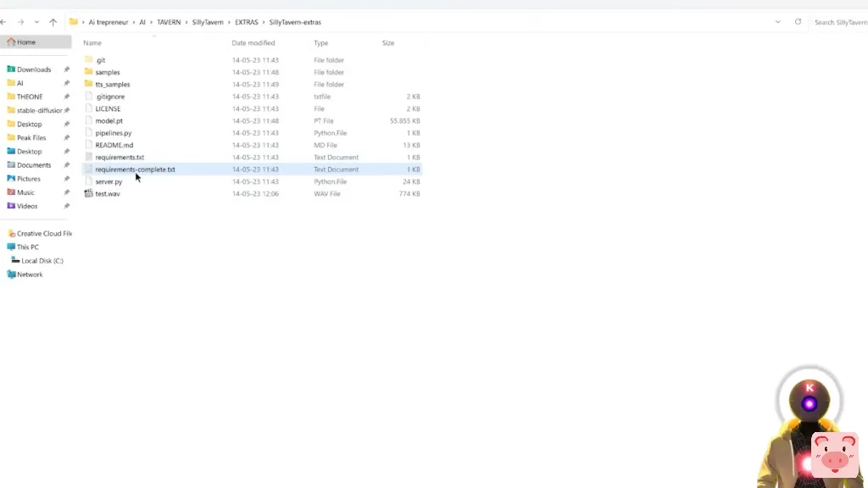Open Music in navigation pane
Viewport: 868px width, 488px height.
25,192
